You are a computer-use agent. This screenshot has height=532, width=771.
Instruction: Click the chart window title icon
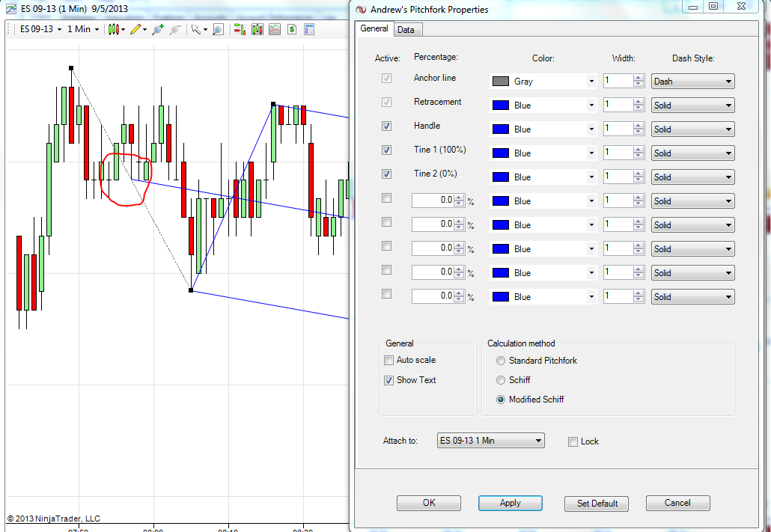point(10,9)
